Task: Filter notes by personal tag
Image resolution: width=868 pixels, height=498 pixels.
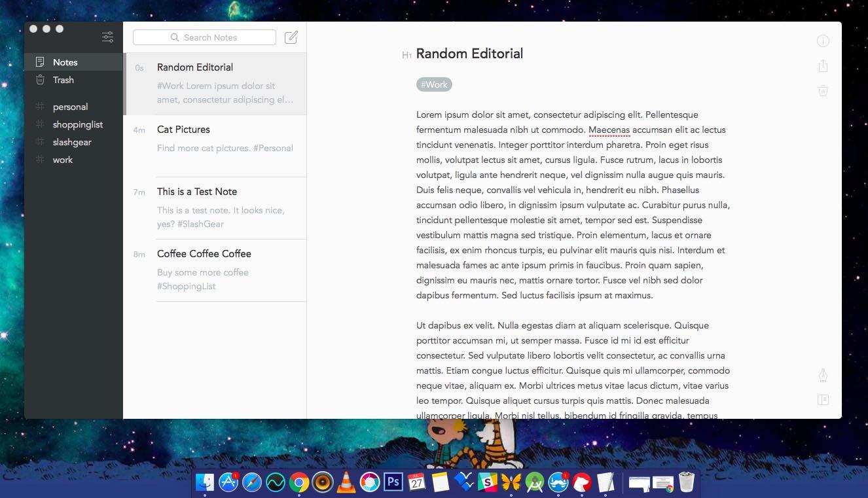Action: pyautogui.click(x=70, y=107)
